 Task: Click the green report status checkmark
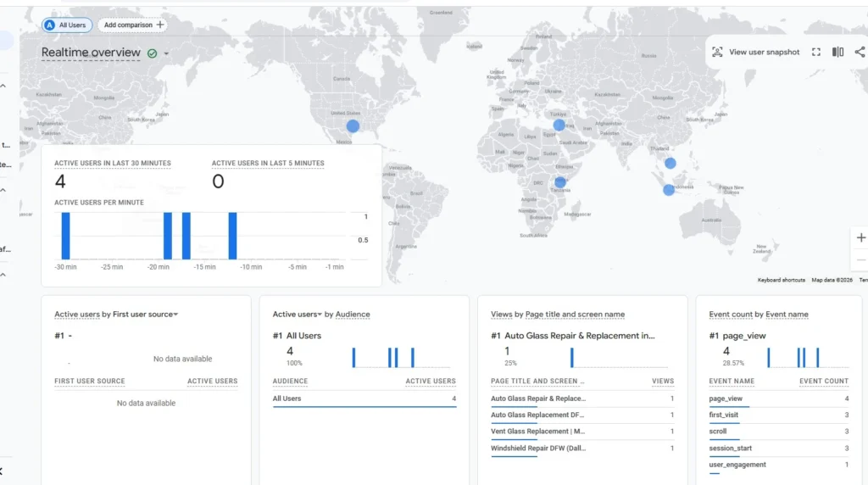coord(152,53)
